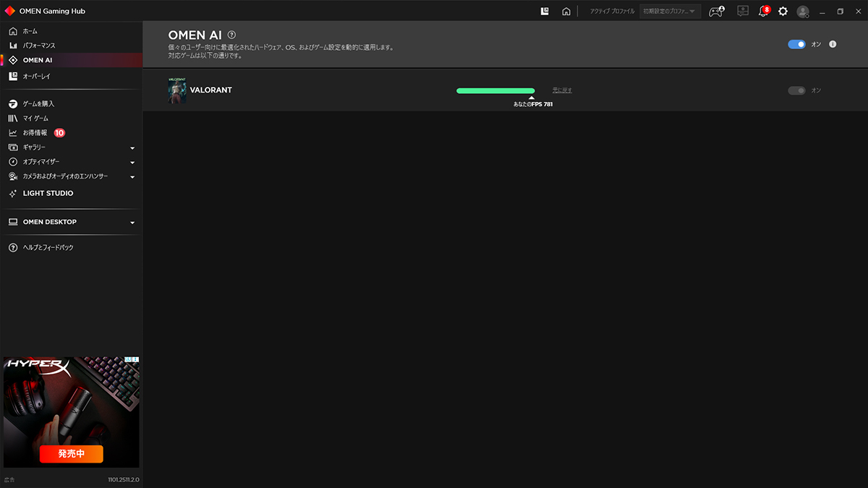The height and width of the screenshot is (488, 868).
Task: Open ヘルプとフィードバック link
Action: click(x=48, y=247)
